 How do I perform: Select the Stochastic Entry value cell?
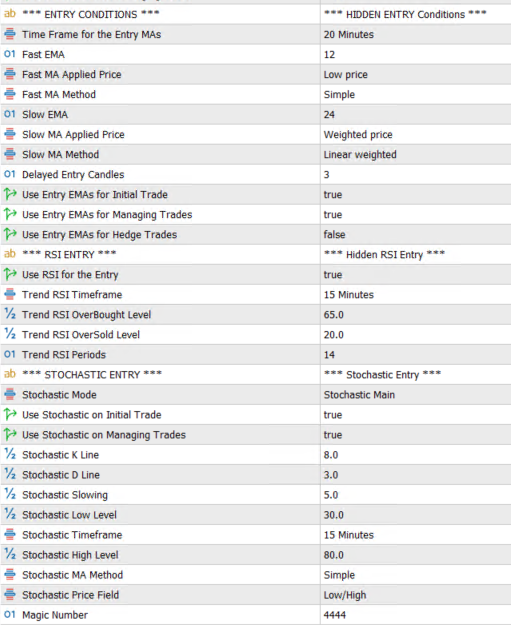pyautogui.click(x=416, y=375)
